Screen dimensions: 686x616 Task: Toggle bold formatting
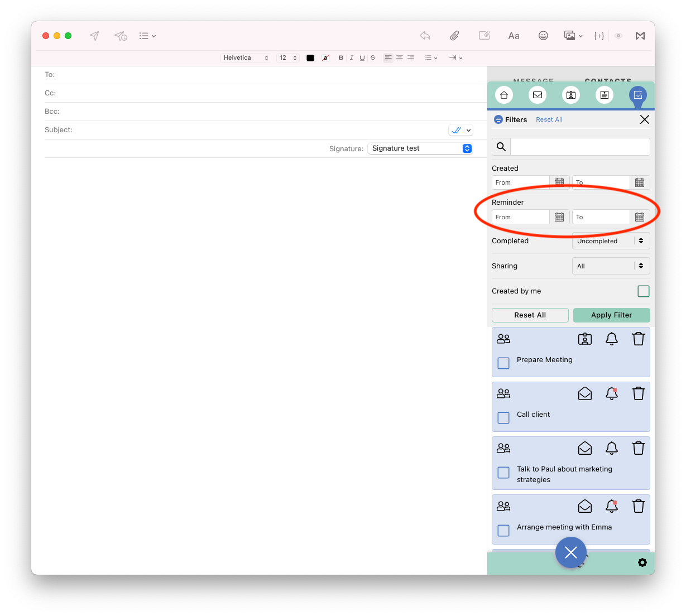coord(341,58)
